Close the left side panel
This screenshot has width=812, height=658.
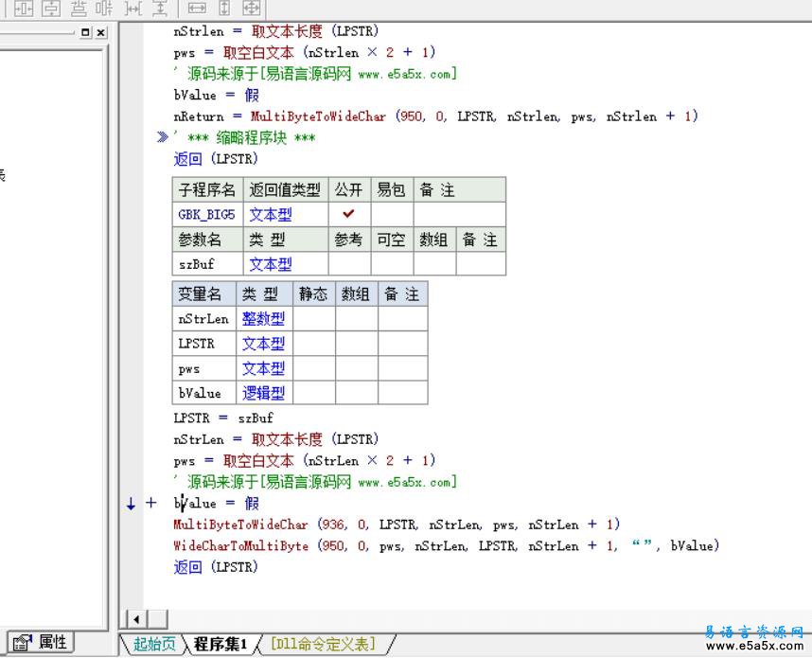tap(101, 32)
